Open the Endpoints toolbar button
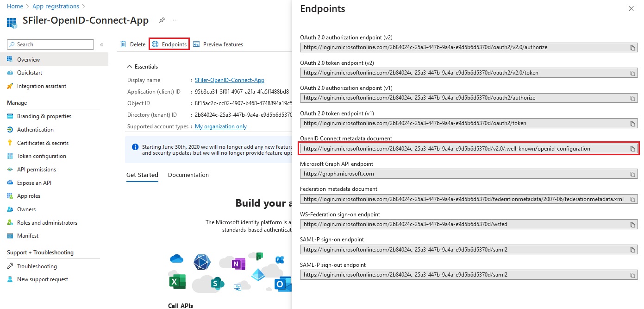Image resolution: width=644 pixels, height=309 pixels. tap(169, 44)
